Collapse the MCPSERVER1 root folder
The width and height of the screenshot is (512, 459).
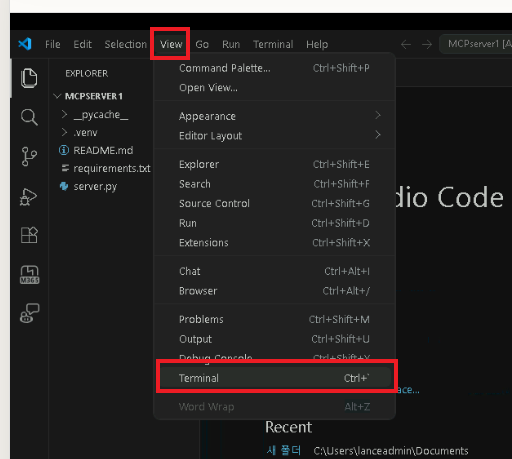click(x=58, y=96)
